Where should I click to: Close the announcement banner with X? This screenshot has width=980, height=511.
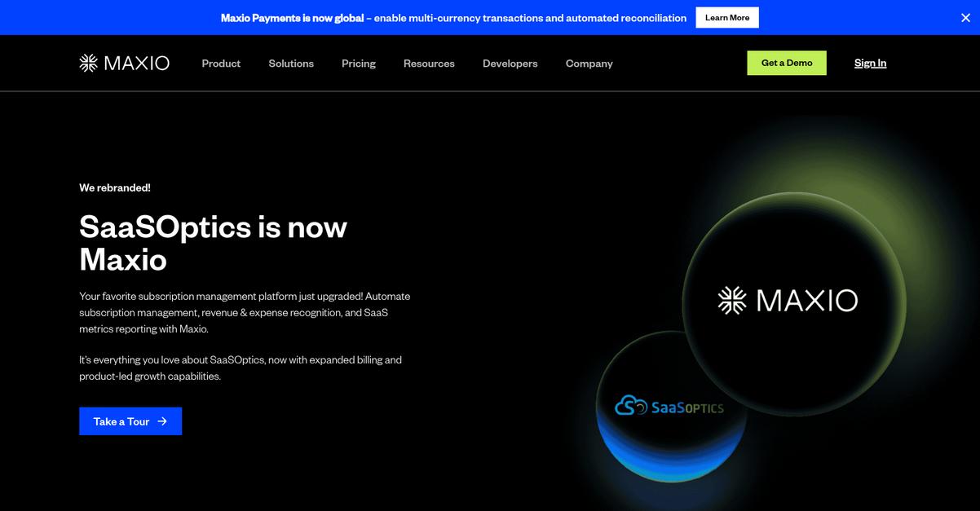tap(965, 18)
